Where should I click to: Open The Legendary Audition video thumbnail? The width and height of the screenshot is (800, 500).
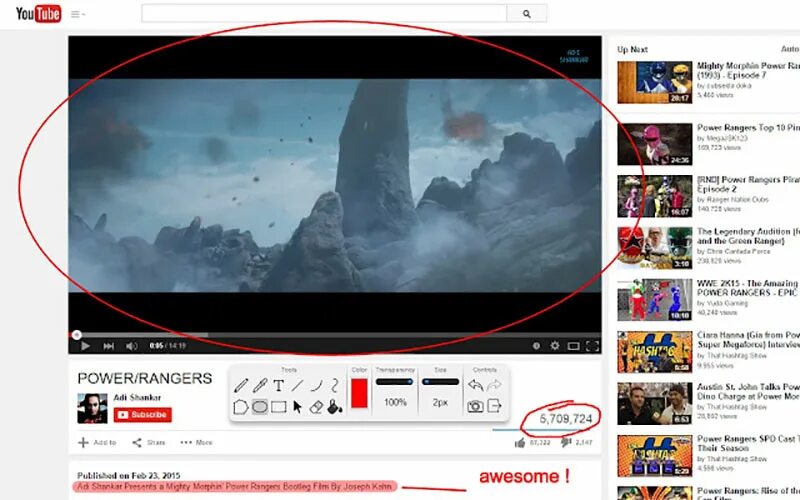(x=655, y=248)
